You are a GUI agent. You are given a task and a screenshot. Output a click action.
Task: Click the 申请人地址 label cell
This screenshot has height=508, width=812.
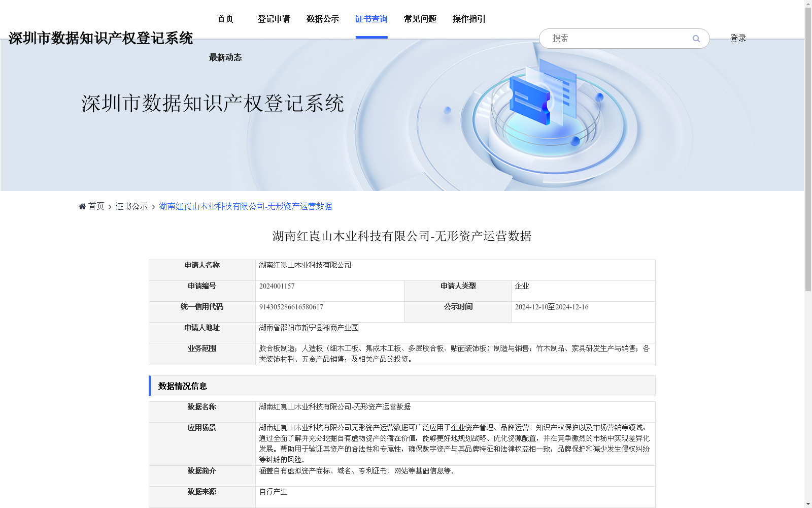click(202, 333)
